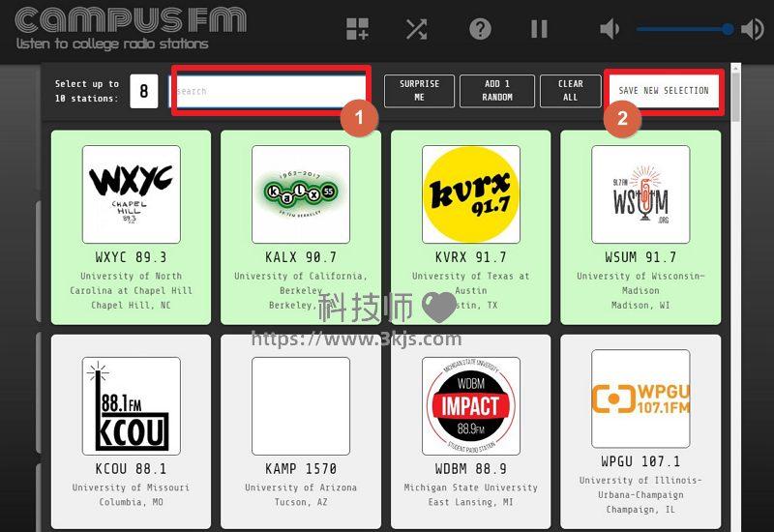
Task: Open the help question mark icon
Action: point(480,29)
